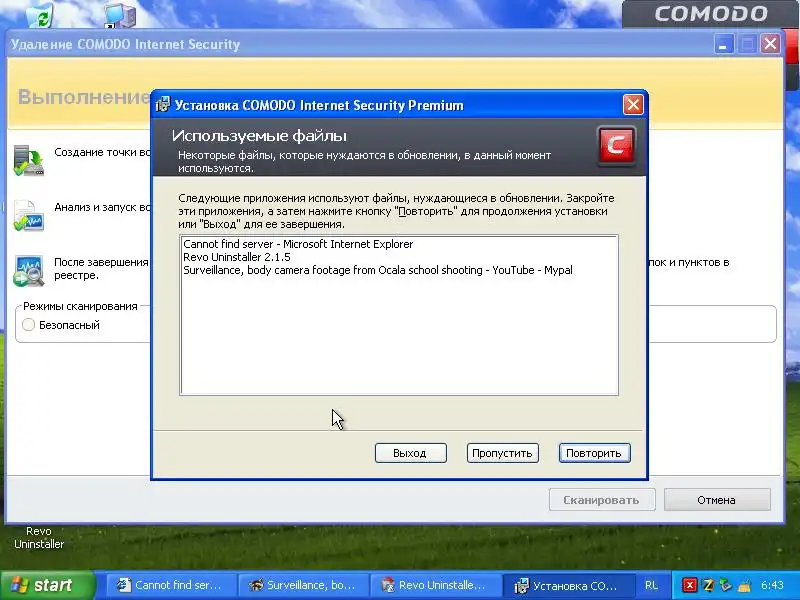Viewport: 800px width, 600px height.
Task: Open the Start menu
Action: pos(48,585)
